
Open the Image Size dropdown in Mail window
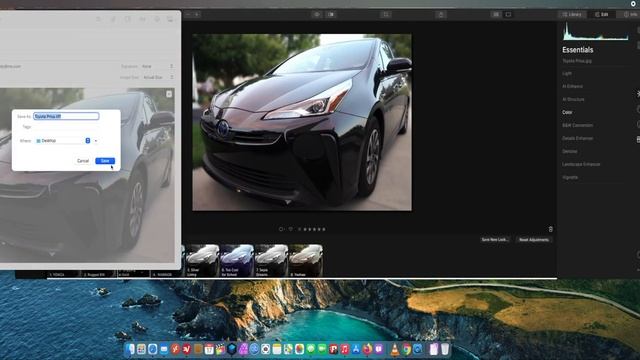pos(158,77)
